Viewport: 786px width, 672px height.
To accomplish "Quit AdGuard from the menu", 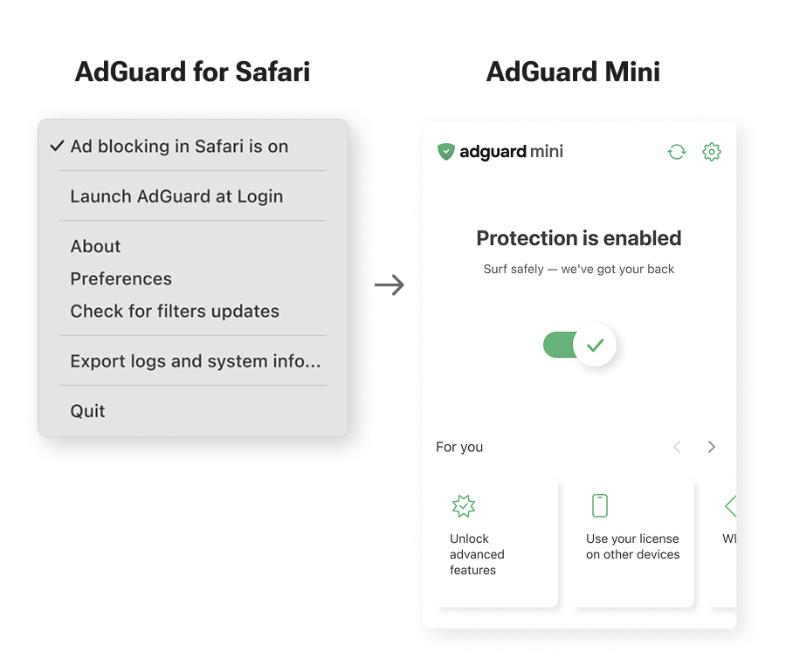I will [x=88, y=410].
